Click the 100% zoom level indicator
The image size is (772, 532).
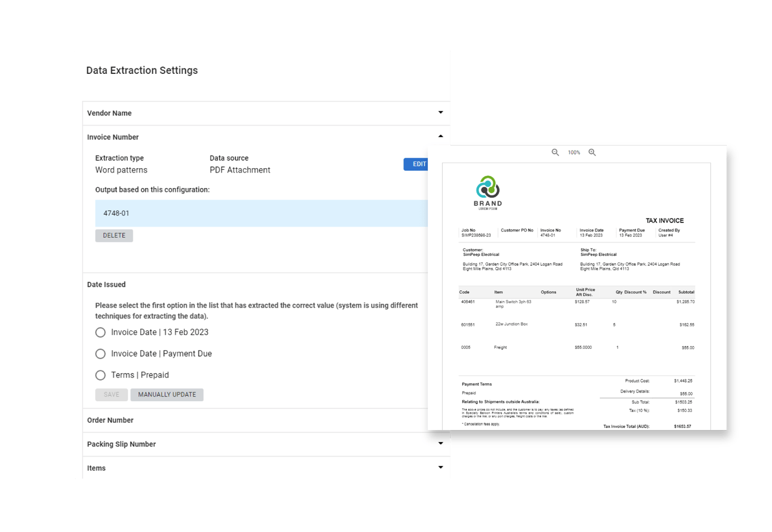574,153
